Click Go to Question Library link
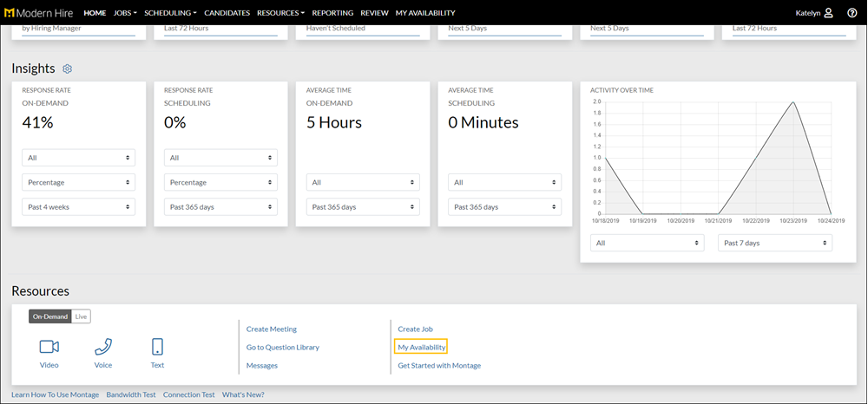 (282, 348)
